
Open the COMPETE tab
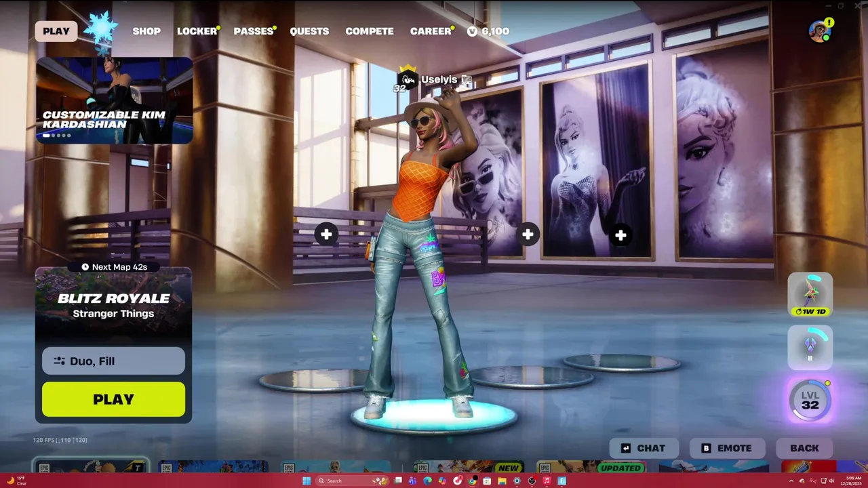(370, 31)
